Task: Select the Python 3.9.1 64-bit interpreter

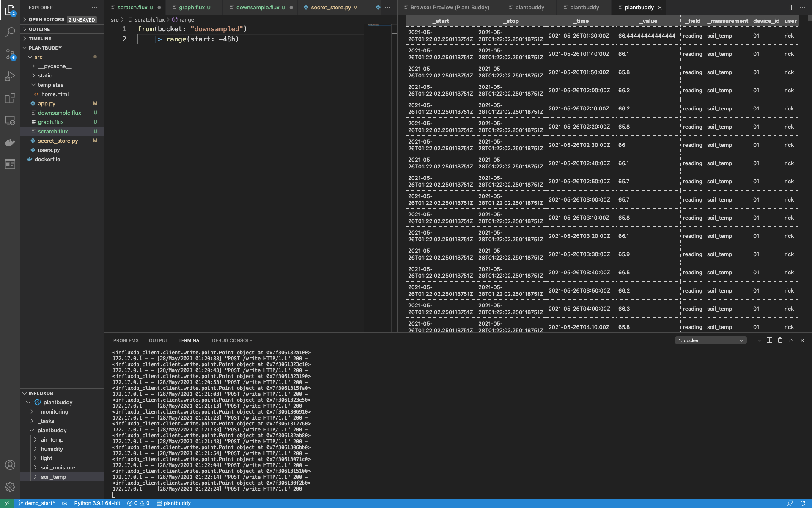Action: point(97,503)
